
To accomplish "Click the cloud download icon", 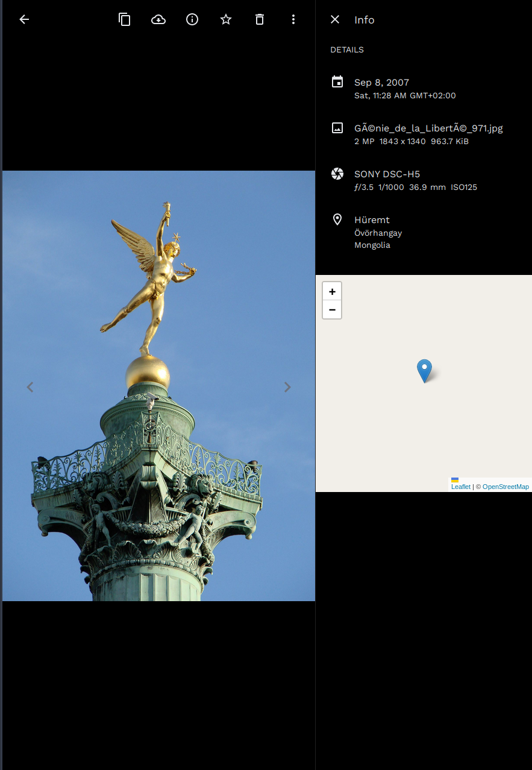I will pos(158,19).
